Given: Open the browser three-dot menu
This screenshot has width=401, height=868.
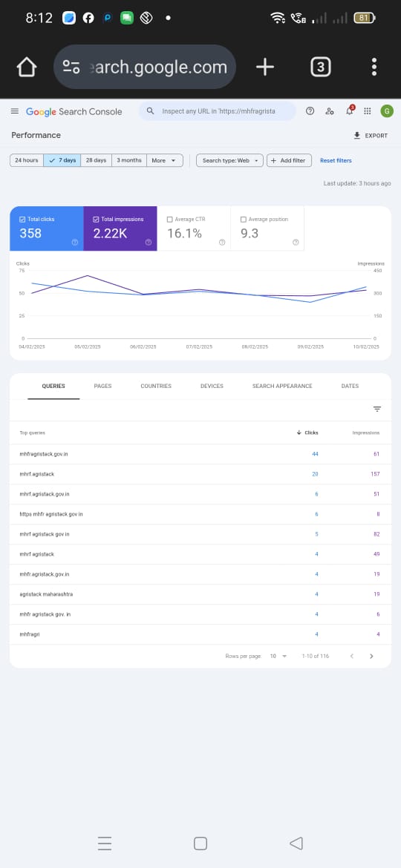Looking at the screenshot, I should click(x=374, y=67).
